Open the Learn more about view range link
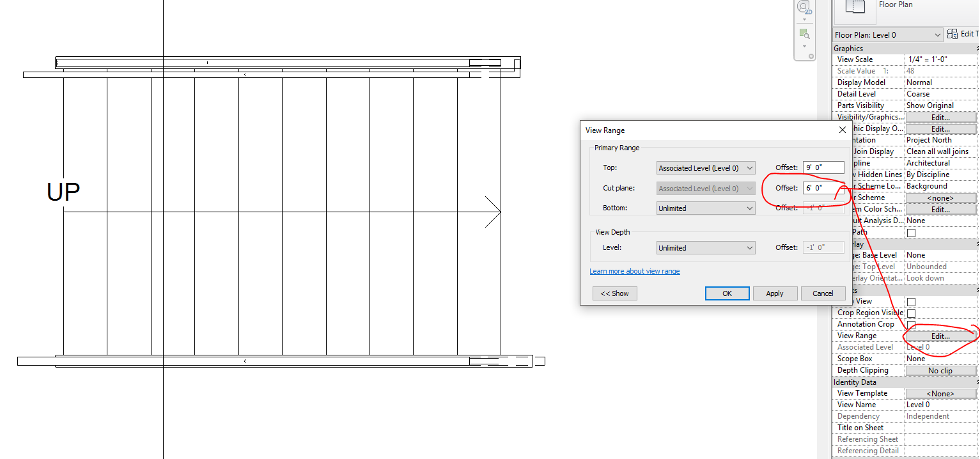Viewport: 980px width, 459px height. pos(634,271)
